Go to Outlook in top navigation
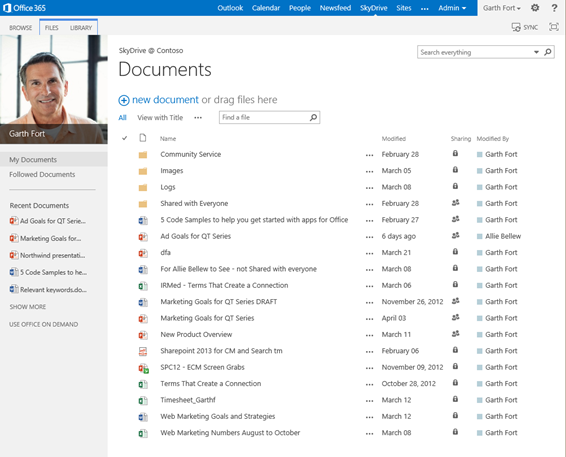Screen dimensions: 566x457 point(230,8)
